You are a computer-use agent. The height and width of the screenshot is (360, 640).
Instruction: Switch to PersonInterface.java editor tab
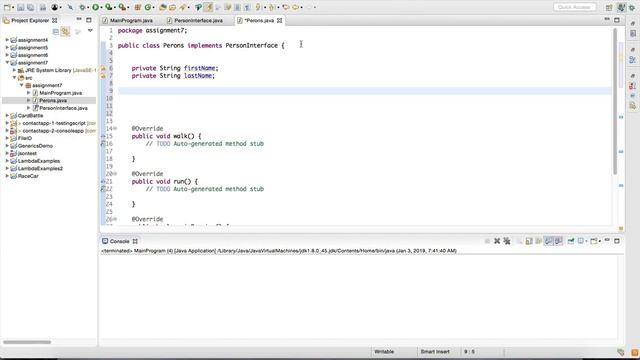pos(194,20)
